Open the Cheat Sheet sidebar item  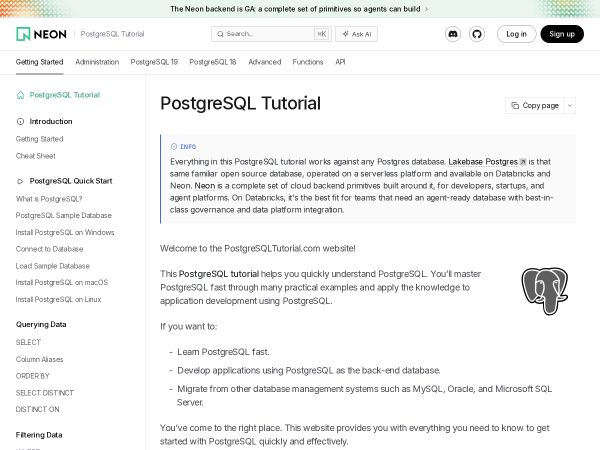[x=36, y=156]
